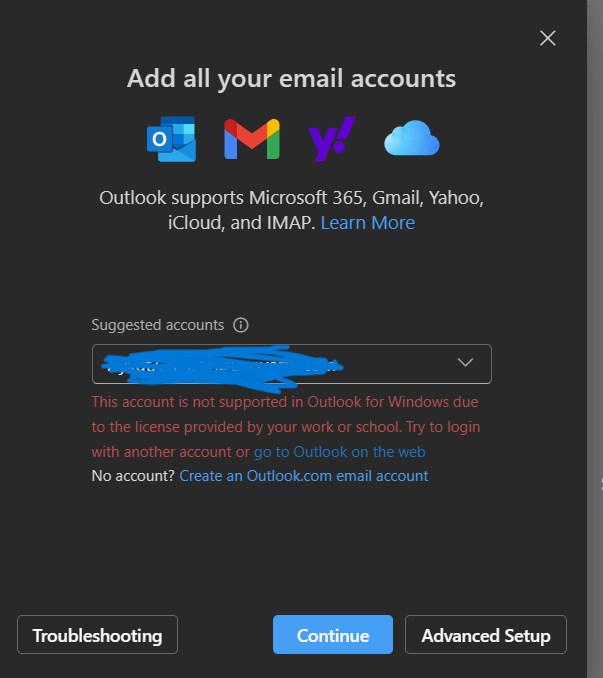Open Advanced Setup
Screen dimensions: 603x678
(x=485, y=634)
